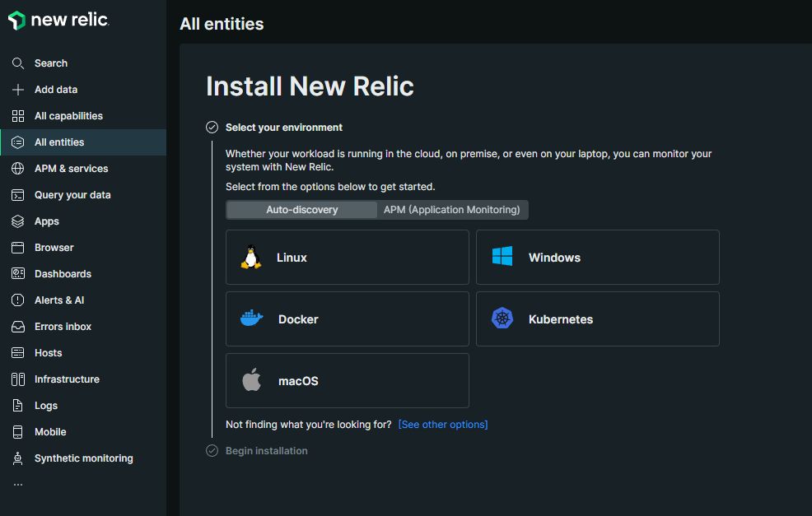
Task: Select the Infrastructure sidebar label
Action: [x=67, y=379]
